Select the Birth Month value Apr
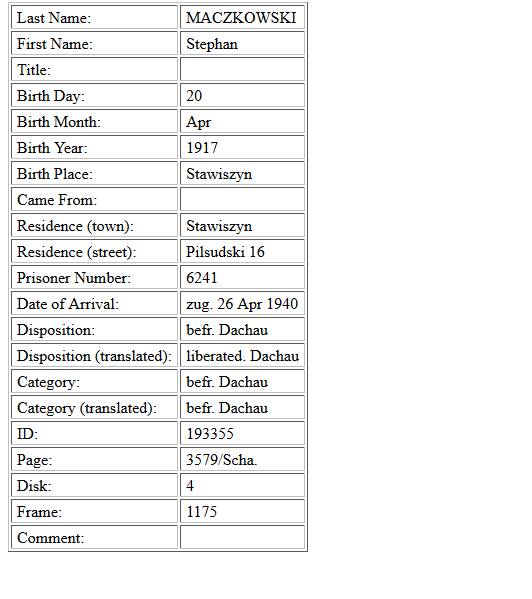532x599 pixels. click(x=198, y=122)
